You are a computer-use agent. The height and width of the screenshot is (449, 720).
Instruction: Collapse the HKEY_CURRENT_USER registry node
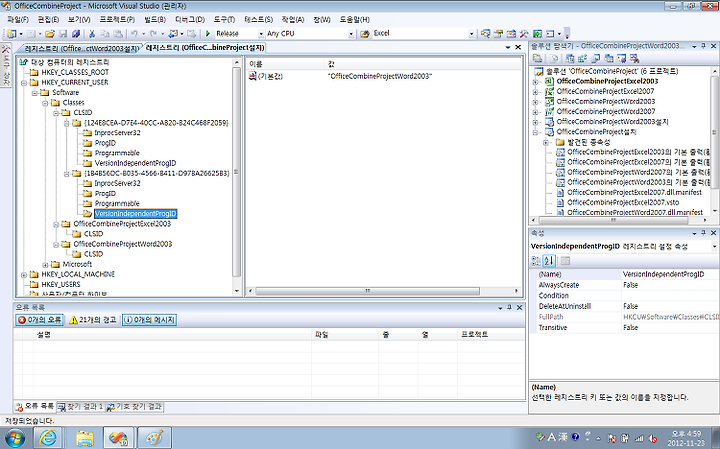[24, 83]
